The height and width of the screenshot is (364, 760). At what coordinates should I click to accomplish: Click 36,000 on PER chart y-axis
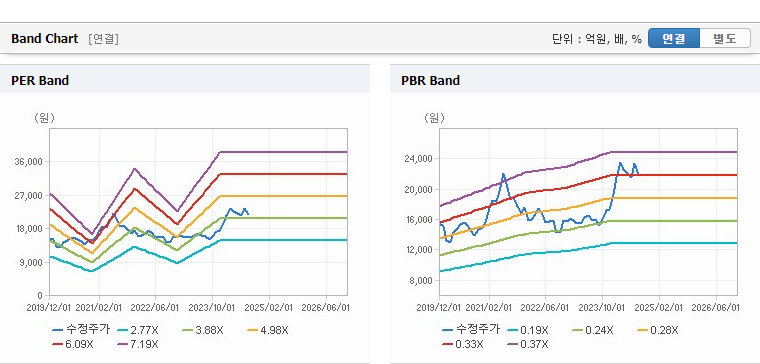click(30, 161)
